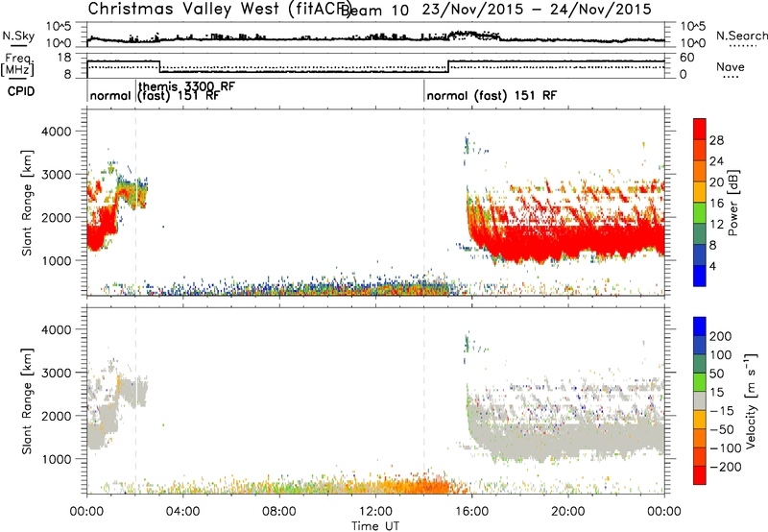The width and height of the screenshot is (768, 532).
Task: Click the Freq. [MHz] axis label
Action: point(18,64)
